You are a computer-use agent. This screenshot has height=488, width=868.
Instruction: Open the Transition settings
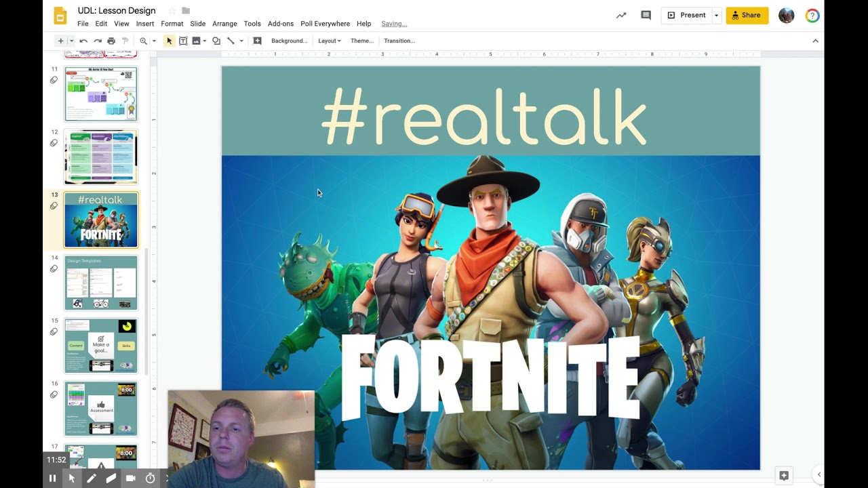[399, 41]
